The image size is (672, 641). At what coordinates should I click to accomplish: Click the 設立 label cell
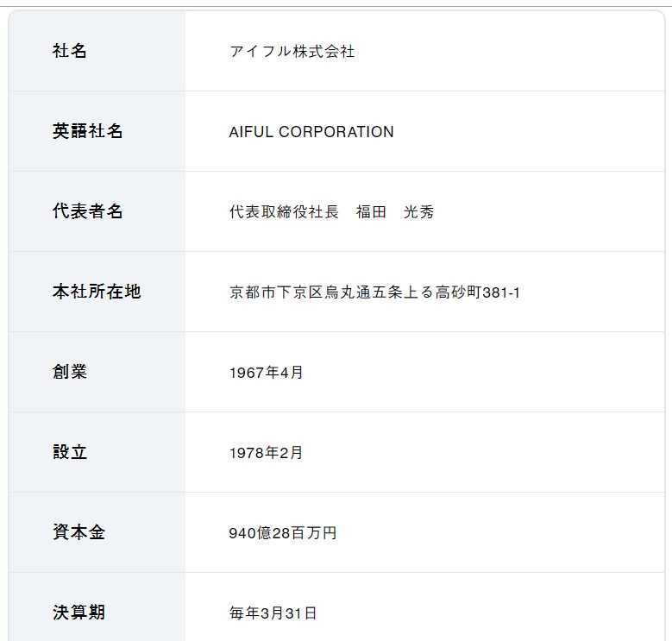point(97,452)
